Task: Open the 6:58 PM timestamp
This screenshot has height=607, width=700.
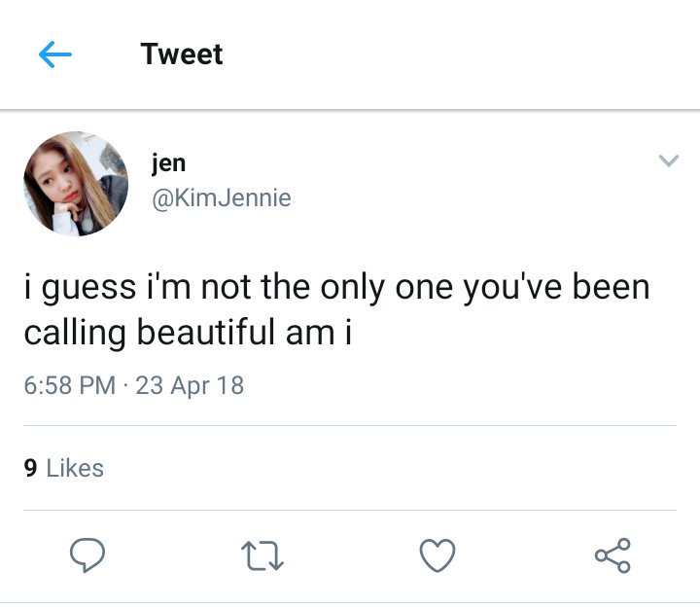Action: click(70, 385)
